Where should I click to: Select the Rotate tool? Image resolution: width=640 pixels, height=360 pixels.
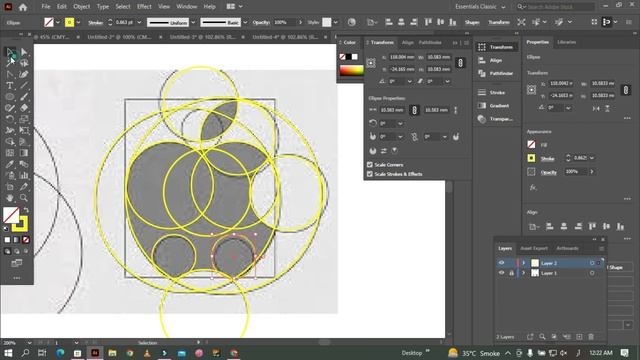point(10,119)
